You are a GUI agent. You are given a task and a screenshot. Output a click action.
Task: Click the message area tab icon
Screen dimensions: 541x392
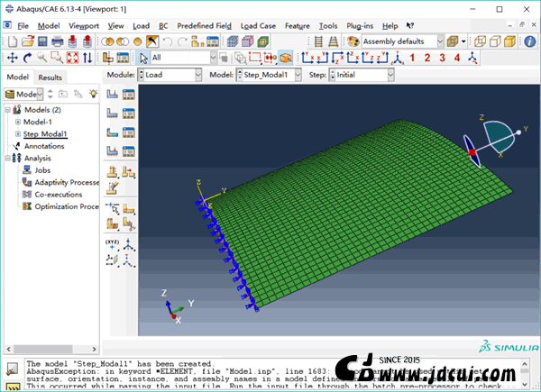click(x=12, y=369)
